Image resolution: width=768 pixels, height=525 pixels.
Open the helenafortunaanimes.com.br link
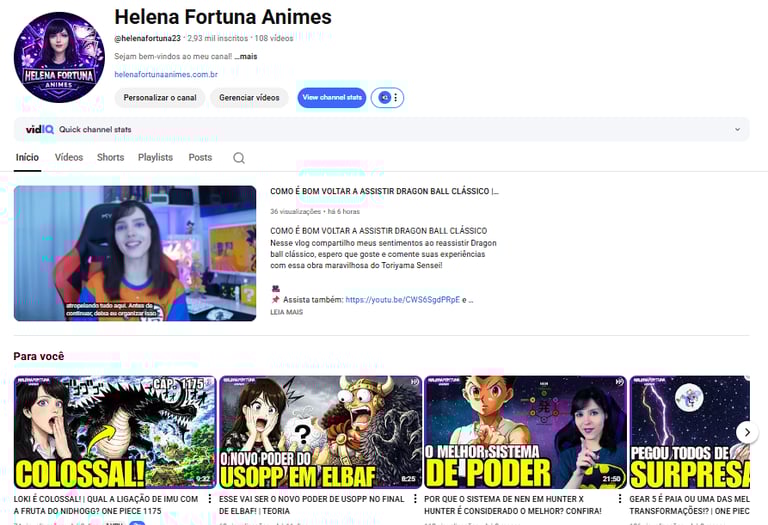point(166,74)
